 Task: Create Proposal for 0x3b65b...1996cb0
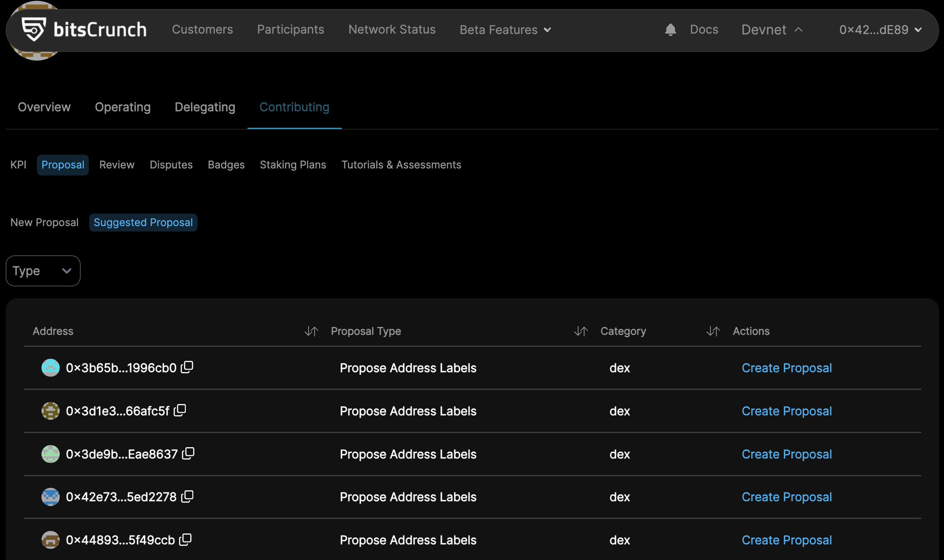[x=787, y=368]
